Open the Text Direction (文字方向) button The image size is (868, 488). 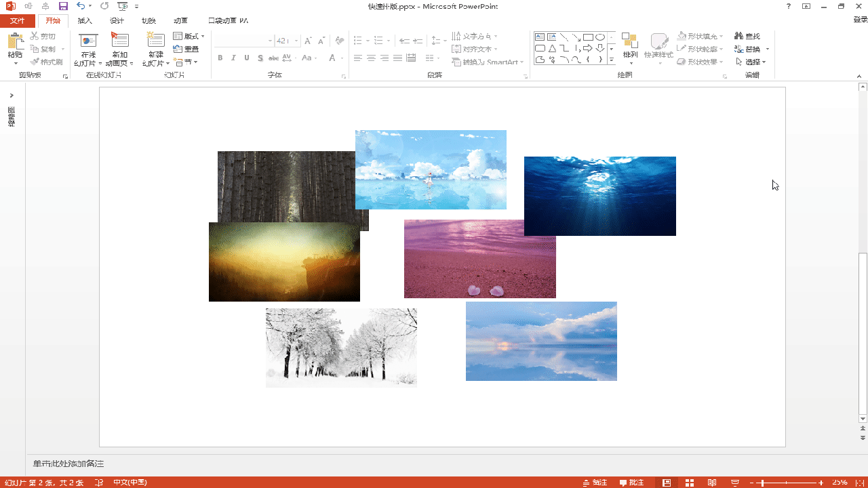pos(475,36)
